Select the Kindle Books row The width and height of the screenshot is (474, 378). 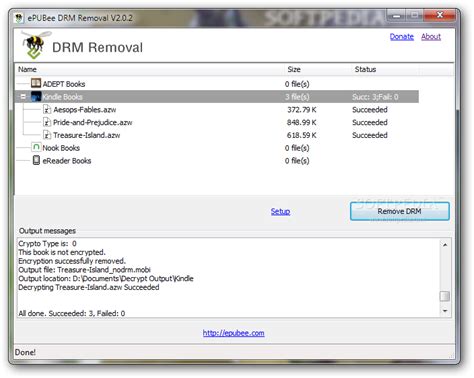tap(217, 97)
